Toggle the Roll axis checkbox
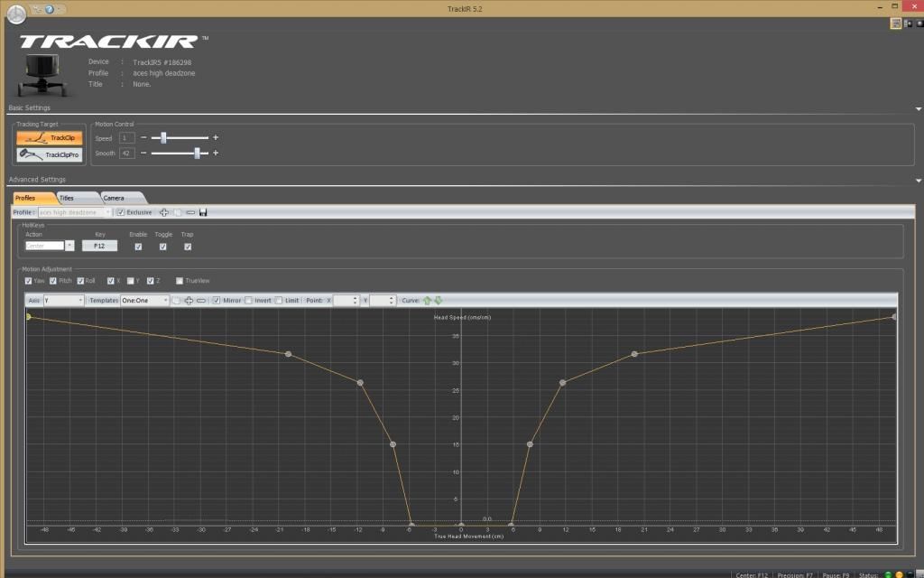924x578 pixels. pyautogui.click(x=80, y=281)
